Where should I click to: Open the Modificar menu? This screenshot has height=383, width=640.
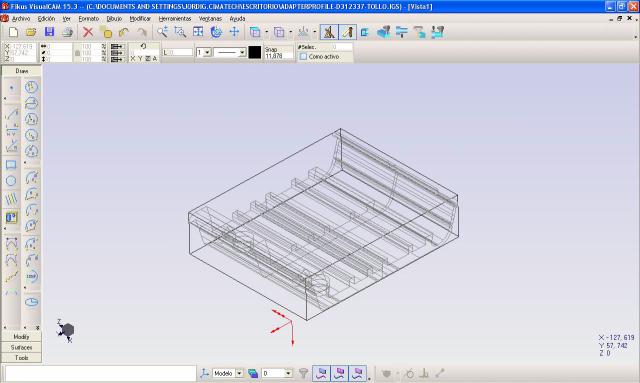pyautogui.click(x=140, y=19)
